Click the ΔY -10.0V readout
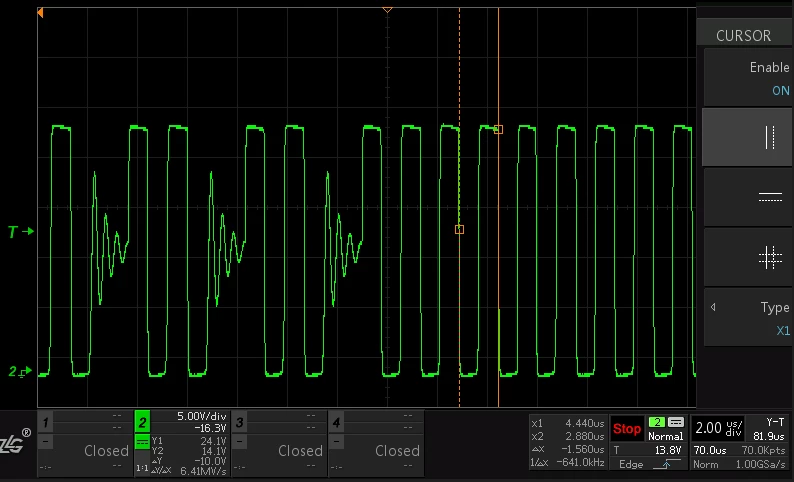This screenshot has width=794, height=482. pos(189,461)
